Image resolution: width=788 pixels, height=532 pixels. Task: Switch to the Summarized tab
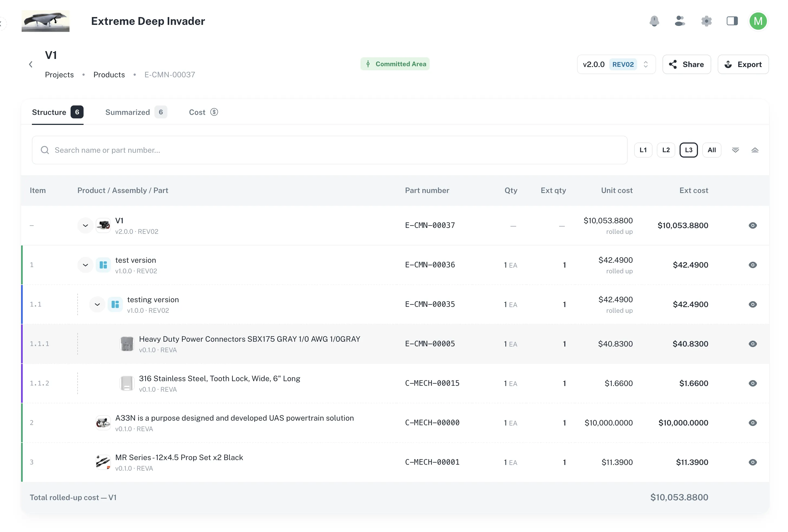(136, 112)
